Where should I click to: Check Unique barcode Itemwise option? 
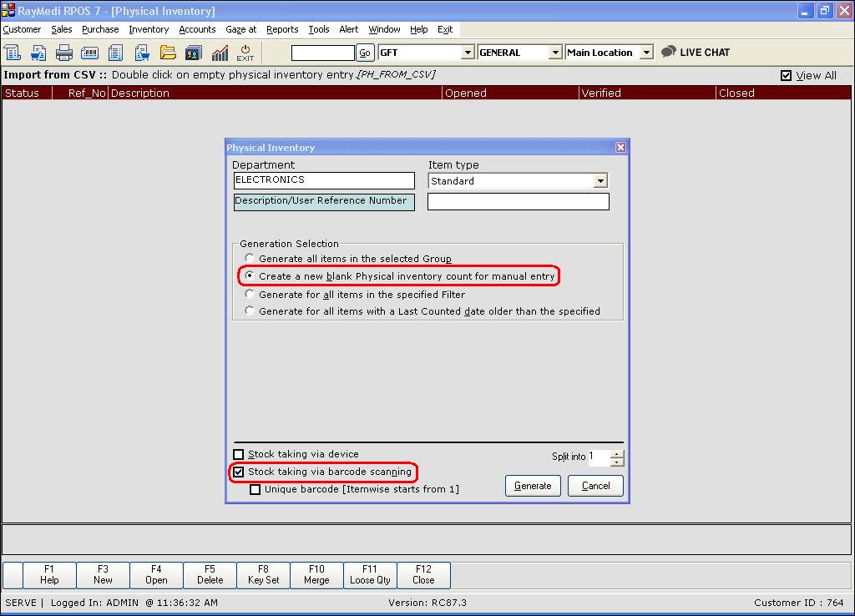[255, 489]
